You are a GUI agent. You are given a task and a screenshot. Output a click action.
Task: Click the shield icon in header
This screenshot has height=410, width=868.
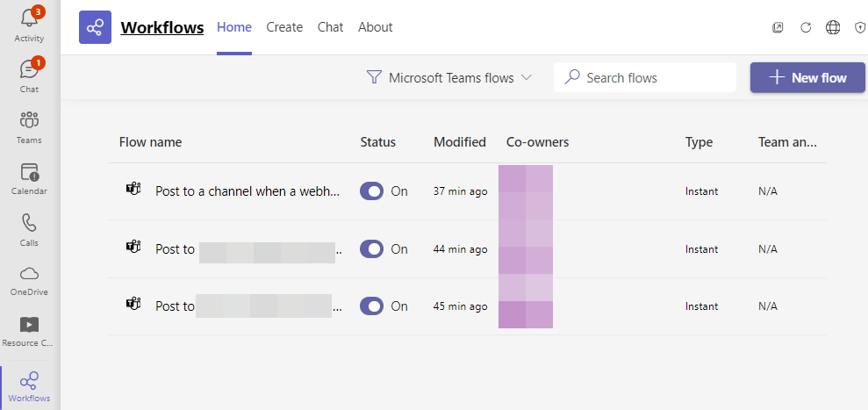point(860,28)
